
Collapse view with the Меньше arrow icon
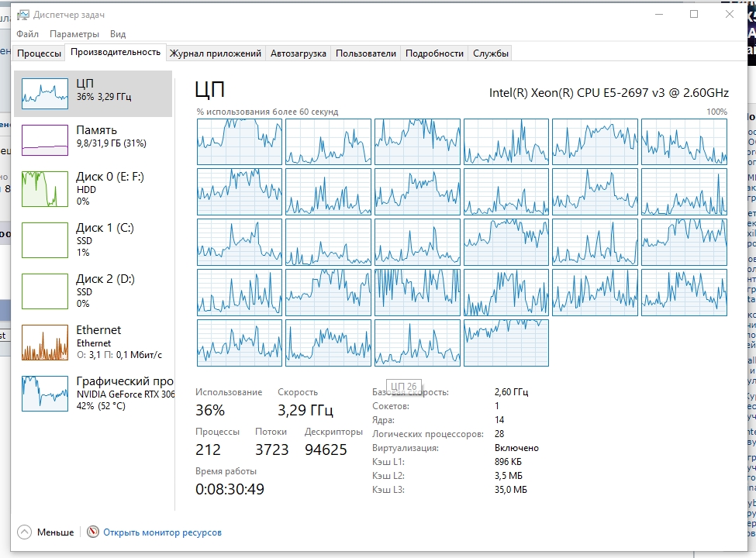click(24, 532)
